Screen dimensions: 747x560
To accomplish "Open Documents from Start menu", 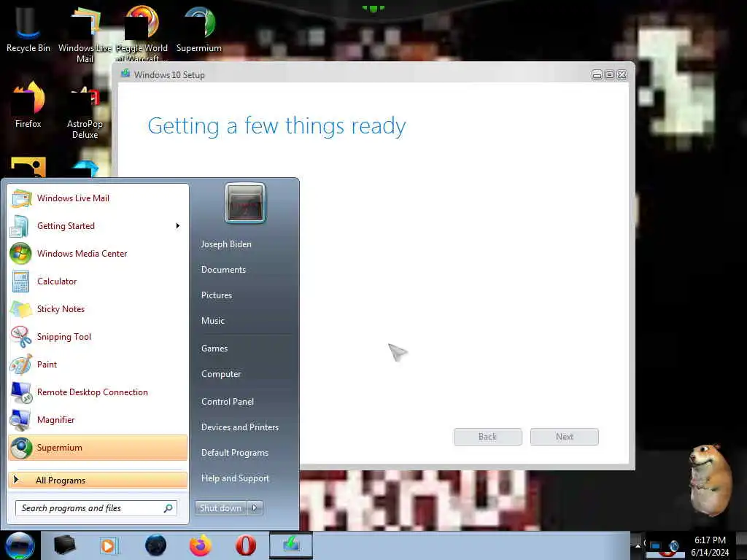I will [223, 270].
